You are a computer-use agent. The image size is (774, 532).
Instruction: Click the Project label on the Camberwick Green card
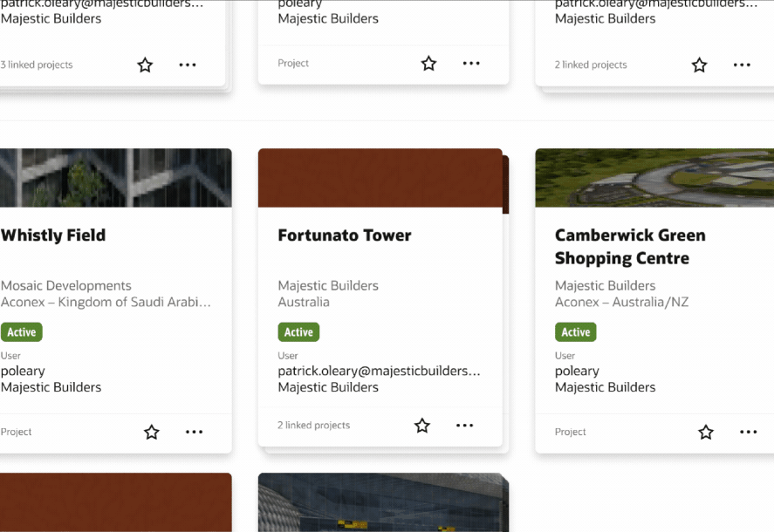click(570, 432)
